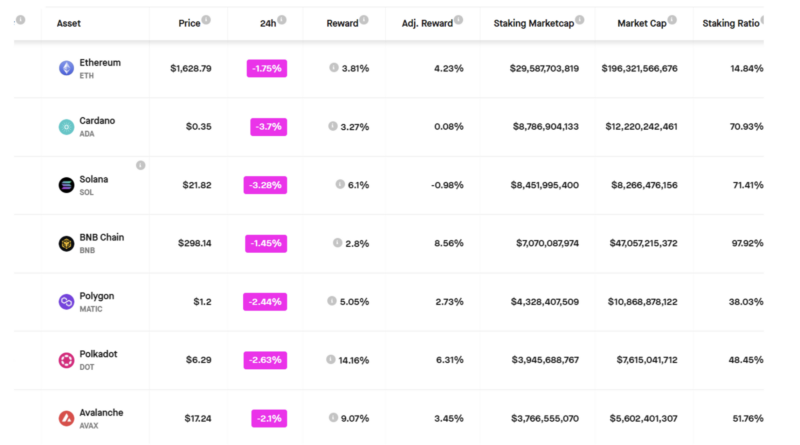The width and height of the screenshot is (800, 445).
Task: Click info icon beside Ethereum 3.81% reward
Action: coord(334,68)
